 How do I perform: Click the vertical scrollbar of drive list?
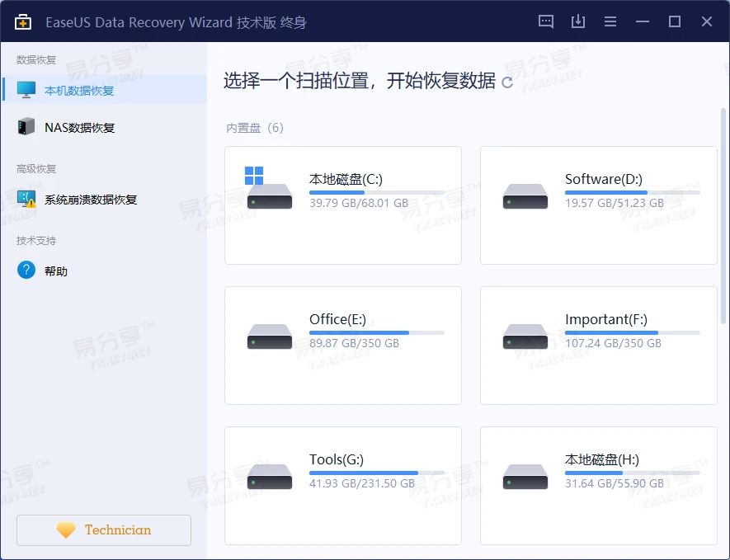[x=723, y=215]
